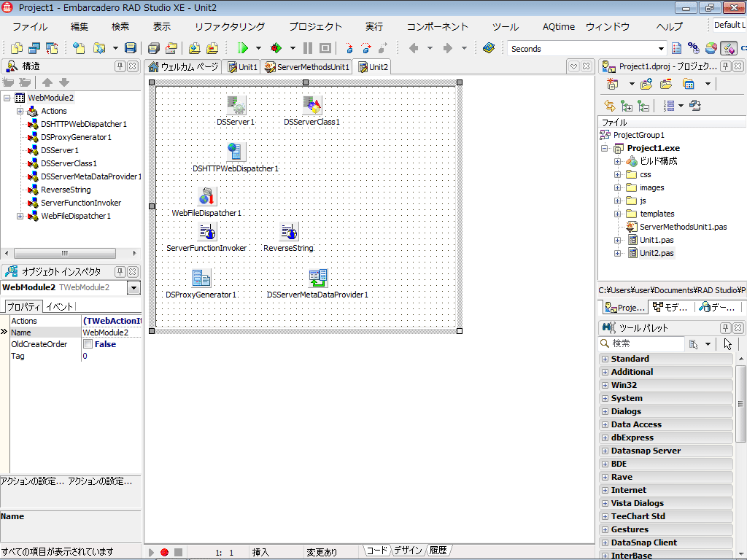Select Unit2.pas in Project Manager

click(x=657, y=253)
